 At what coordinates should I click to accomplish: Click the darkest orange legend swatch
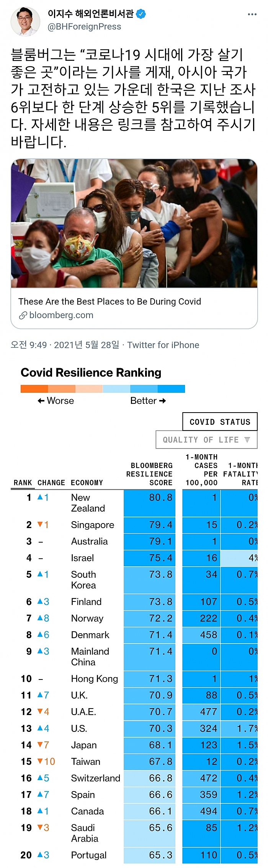[34, 389]
